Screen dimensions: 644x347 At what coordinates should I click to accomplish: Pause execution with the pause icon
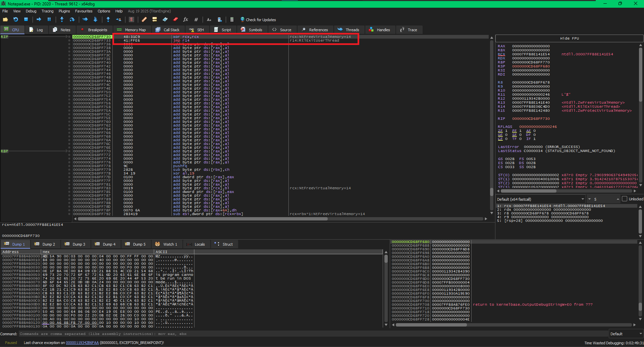49,20
